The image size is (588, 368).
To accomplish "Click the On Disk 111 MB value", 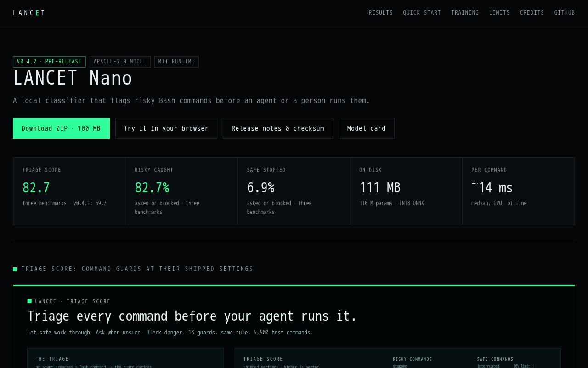I will click(x=380, y=188).
